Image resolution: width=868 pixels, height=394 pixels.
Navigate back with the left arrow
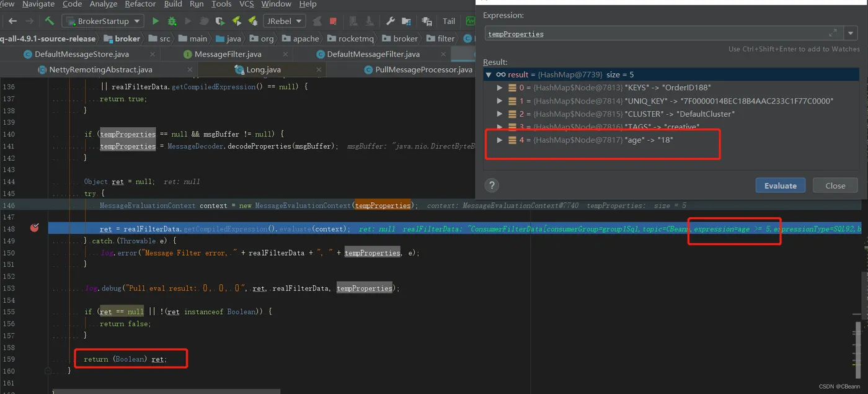[12, 21]
